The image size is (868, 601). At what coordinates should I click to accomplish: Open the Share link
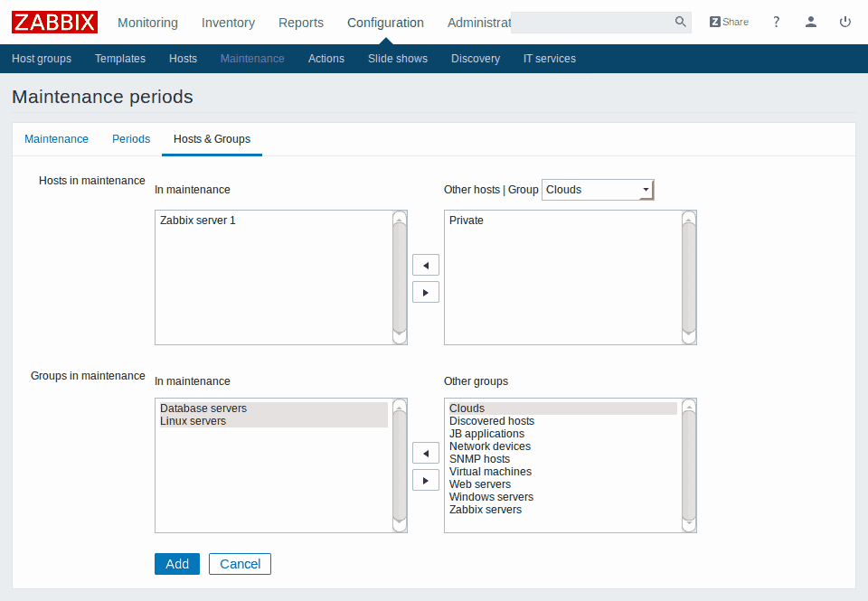[x=729, y=22]
